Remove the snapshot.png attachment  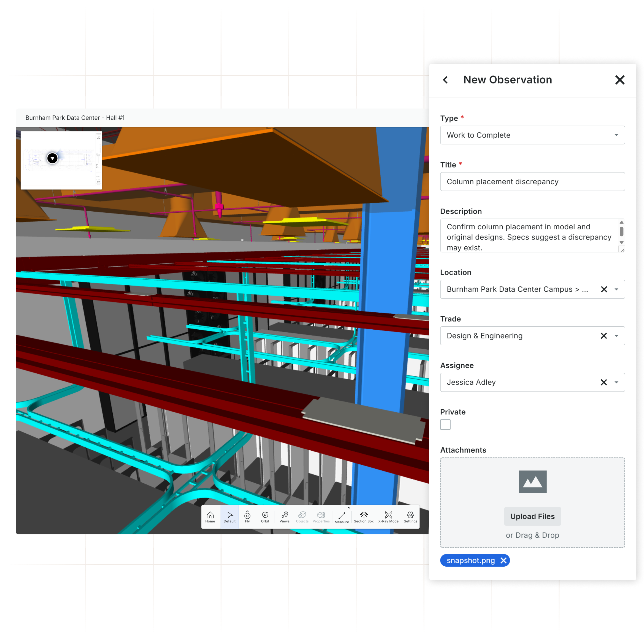click(503, 561)
